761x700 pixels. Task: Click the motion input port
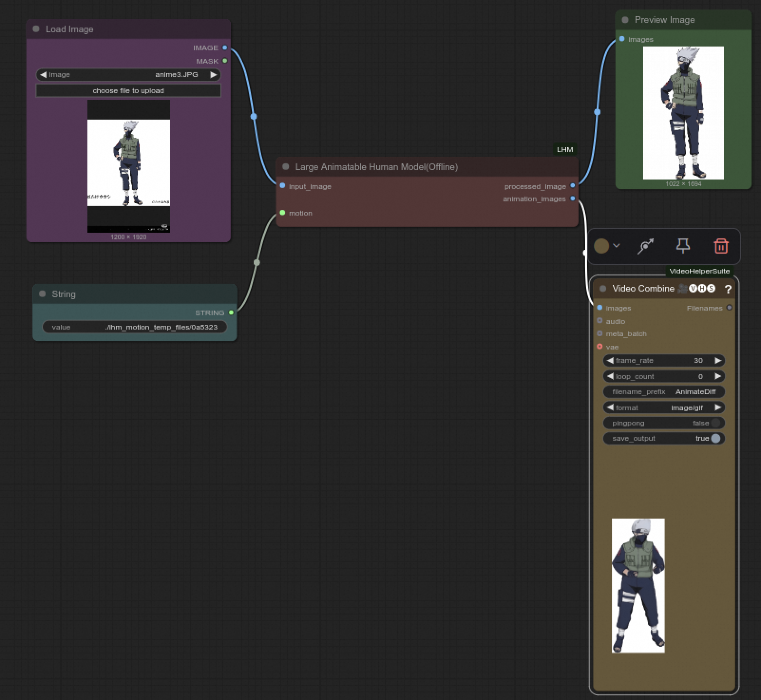[283, 213]
